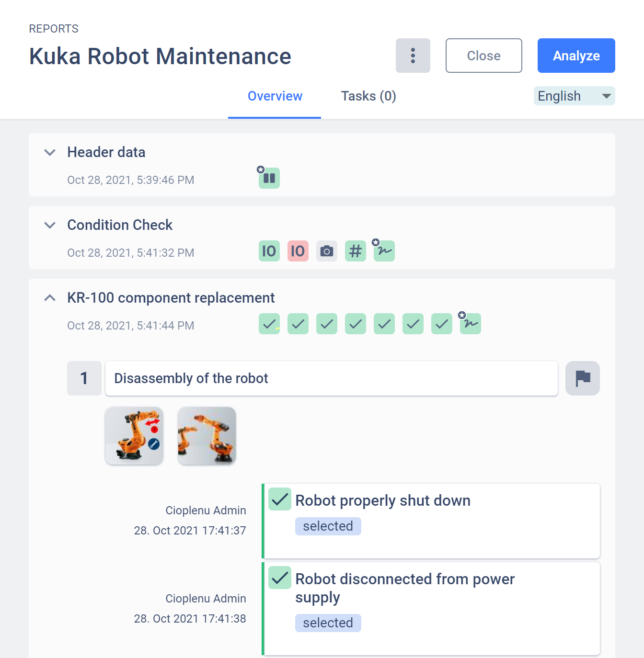The image size is (644, 658).
Task: Click the green IO icon in Condition Check
Action: pyautogui.click(x=269, y=250)
